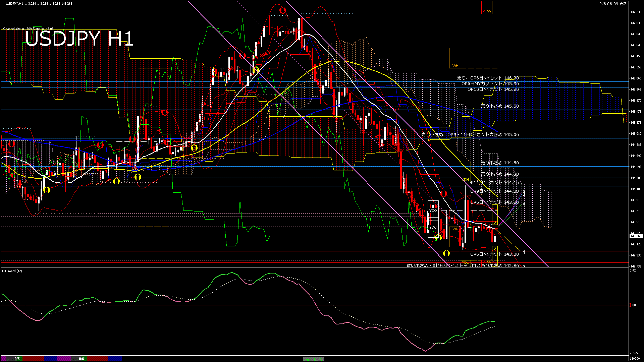Click the Channel size slope text
This screenshot has height=362, width=644.
pos(29,29)
